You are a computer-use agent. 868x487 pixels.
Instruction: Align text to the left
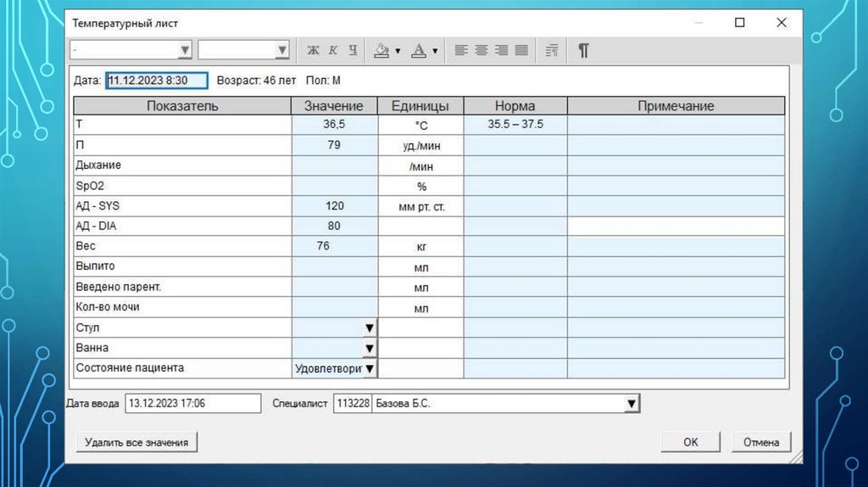461,51
